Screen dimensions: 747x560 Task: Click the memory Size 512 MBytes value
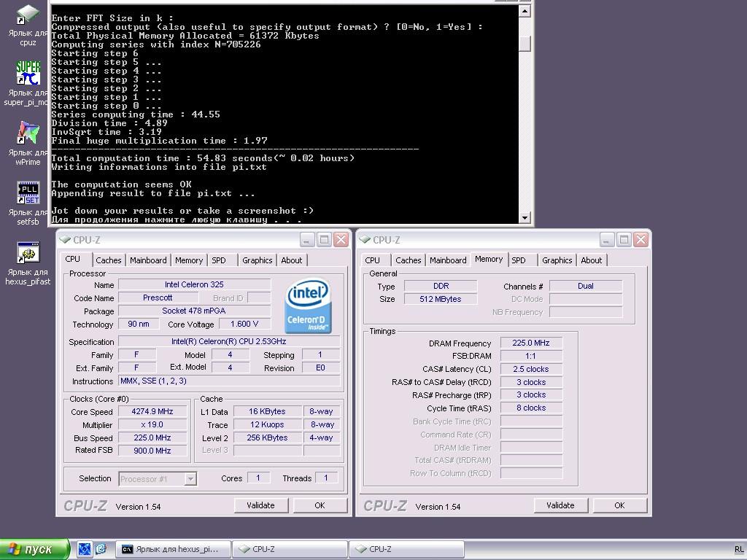click(x=441, y=299)
